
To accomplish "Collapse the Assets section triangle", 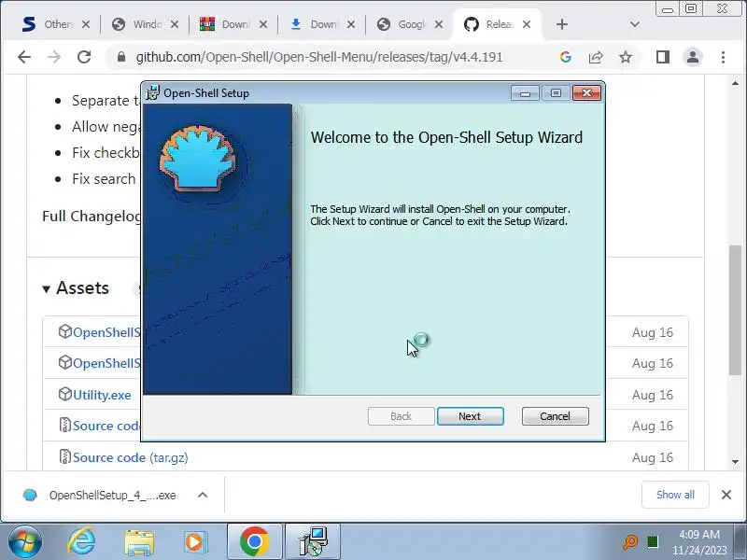I will (x=46, y=289).
